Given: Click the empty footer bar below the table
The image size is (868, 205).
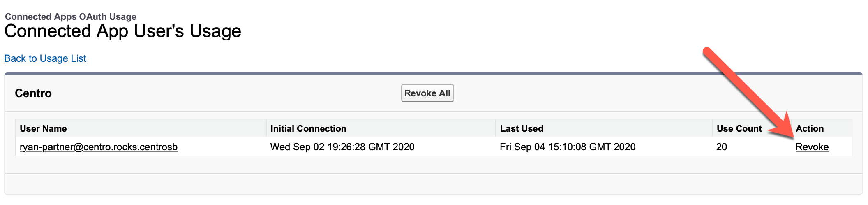Looking at the screenshot, I should point(433,184).
